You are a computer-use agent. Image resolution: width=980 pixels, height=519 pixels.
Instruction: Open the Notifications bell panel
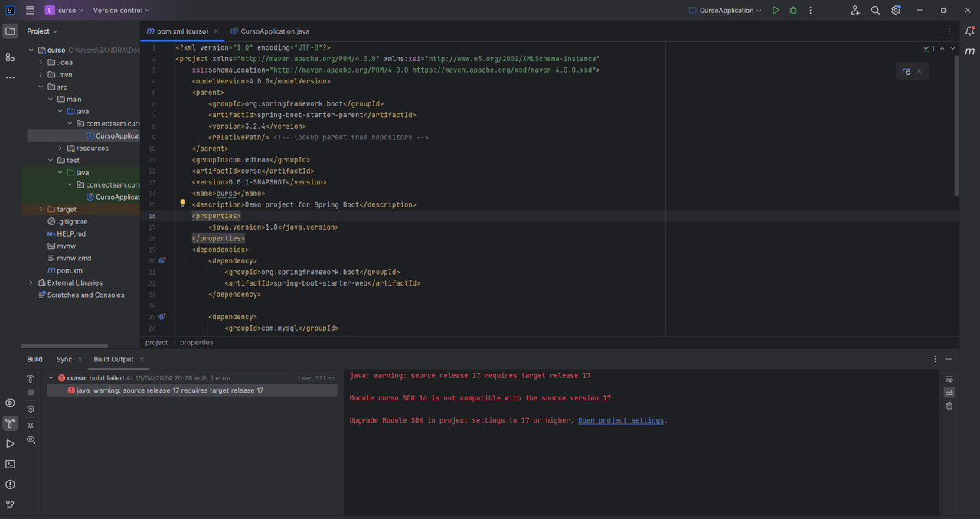969,31
